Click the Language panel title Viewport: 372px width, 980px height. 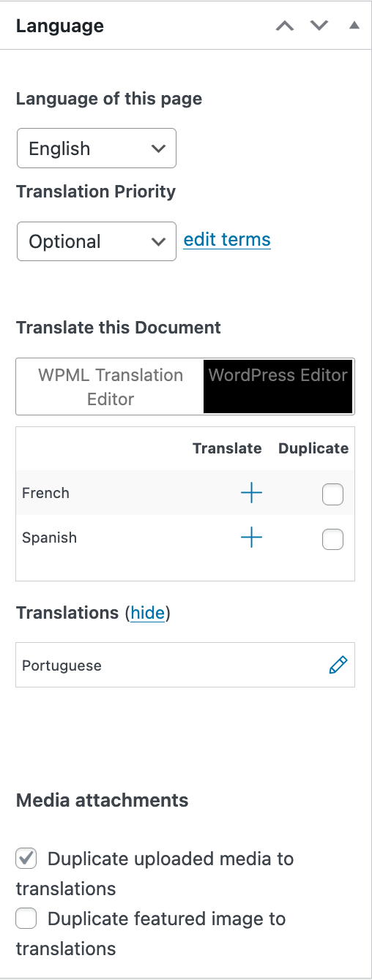pyautogui.click(x=60, y=26)
